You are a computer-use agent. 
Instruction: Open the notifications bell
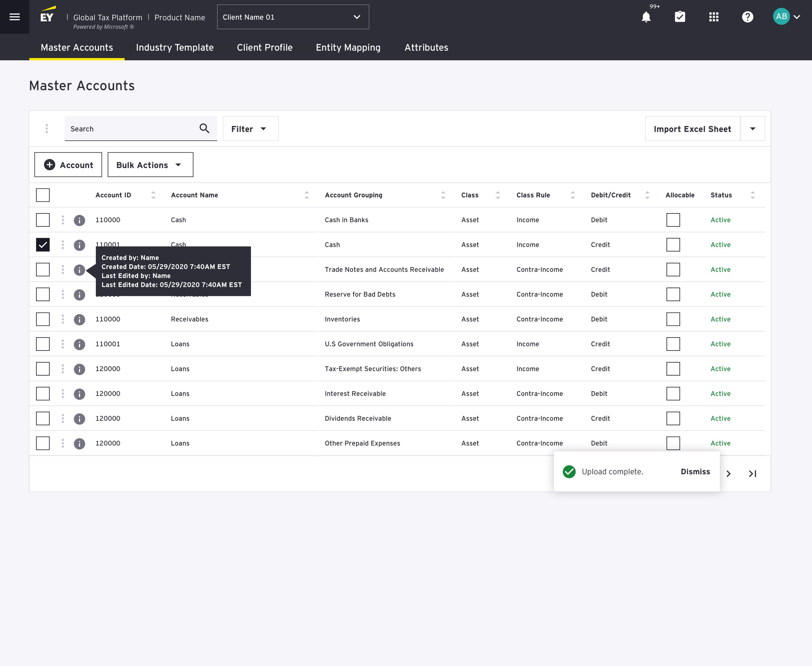(x=646, y=17)
